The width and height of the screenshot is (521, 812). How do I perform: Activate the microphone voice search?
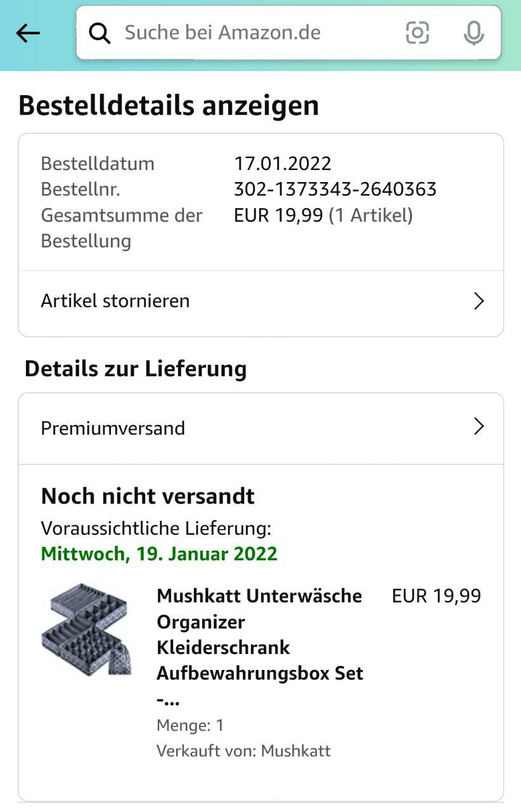(x=473, y=33)
